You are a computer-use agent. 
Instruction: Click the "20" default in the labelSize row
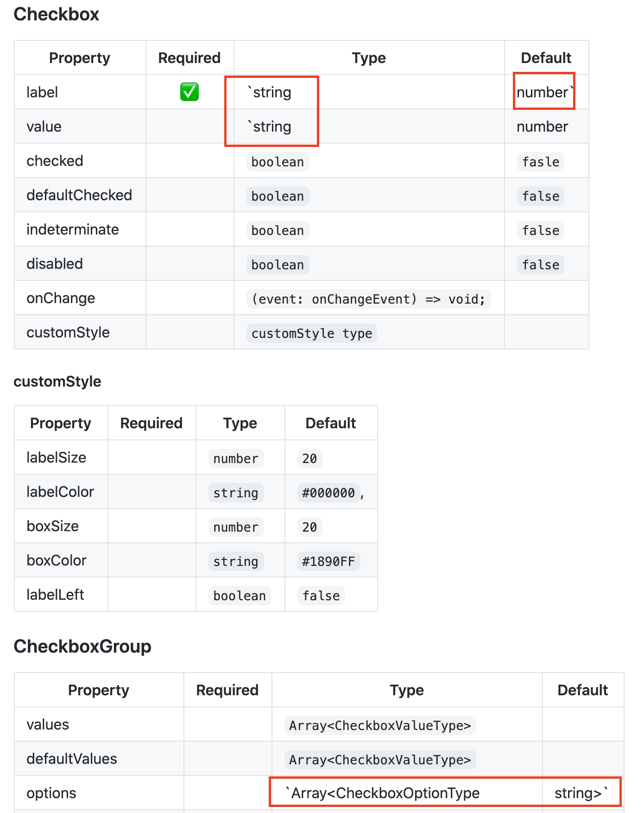pos(309,458)
